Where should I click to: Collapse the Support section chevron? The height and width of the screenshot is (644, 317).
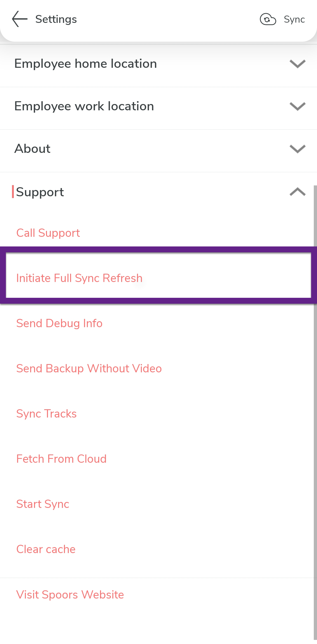pos(297,192)
